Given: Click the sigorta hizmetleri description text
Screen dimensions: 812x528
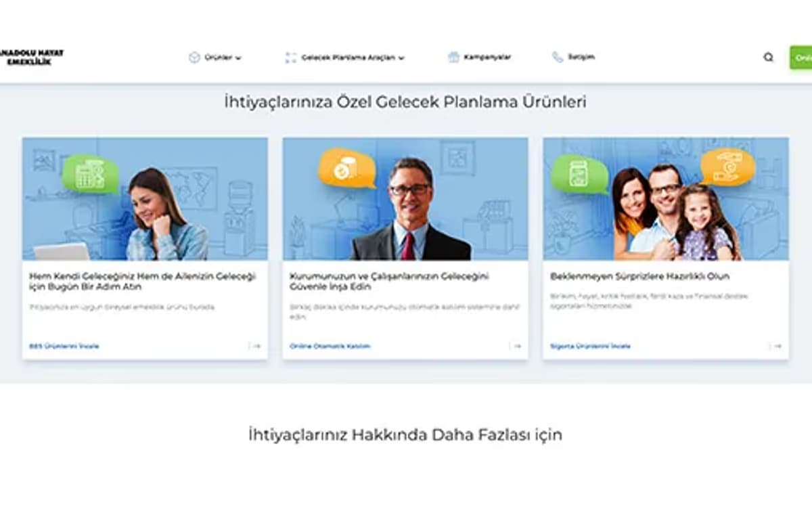Looking at the screenshot, I should pos(650,301).
